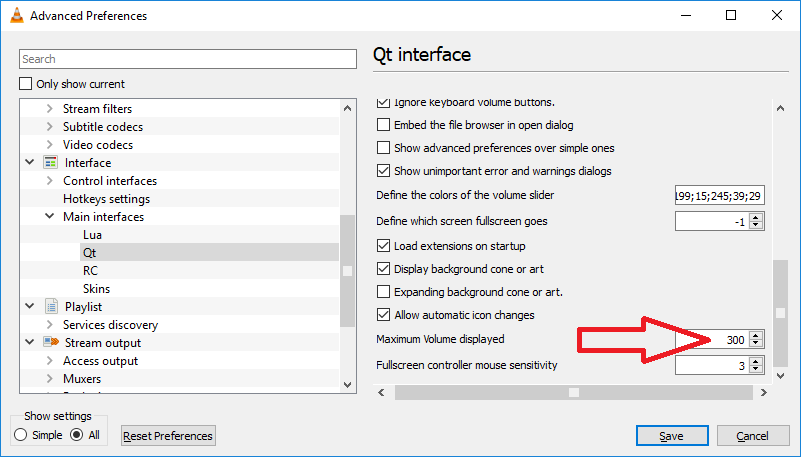
Task: Select Hotkeys settings in the tree
Action: point(106,199)
